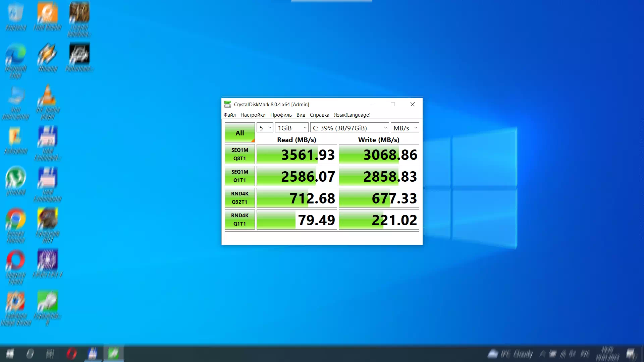Viewport: 644px width, 362px height.
Task: Start the RND4K Q1T1 test
Action: [239, 220]
